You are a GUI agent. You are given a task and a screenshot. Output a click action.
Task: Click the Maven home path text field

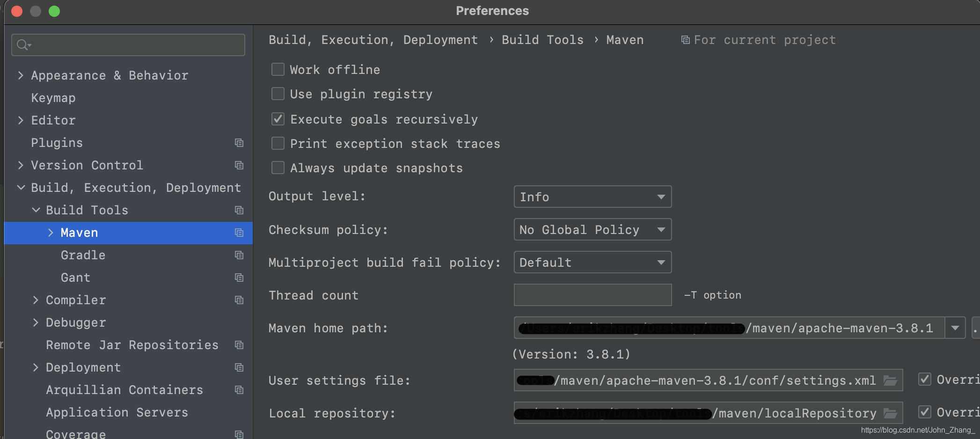click(x=729, y=328)
